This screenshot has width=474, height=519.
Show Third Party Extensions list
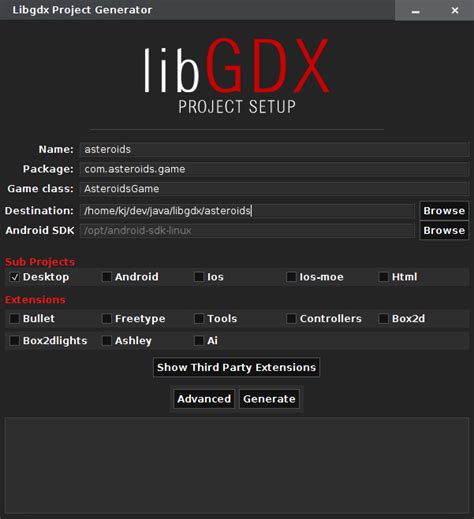coord(236,367)
